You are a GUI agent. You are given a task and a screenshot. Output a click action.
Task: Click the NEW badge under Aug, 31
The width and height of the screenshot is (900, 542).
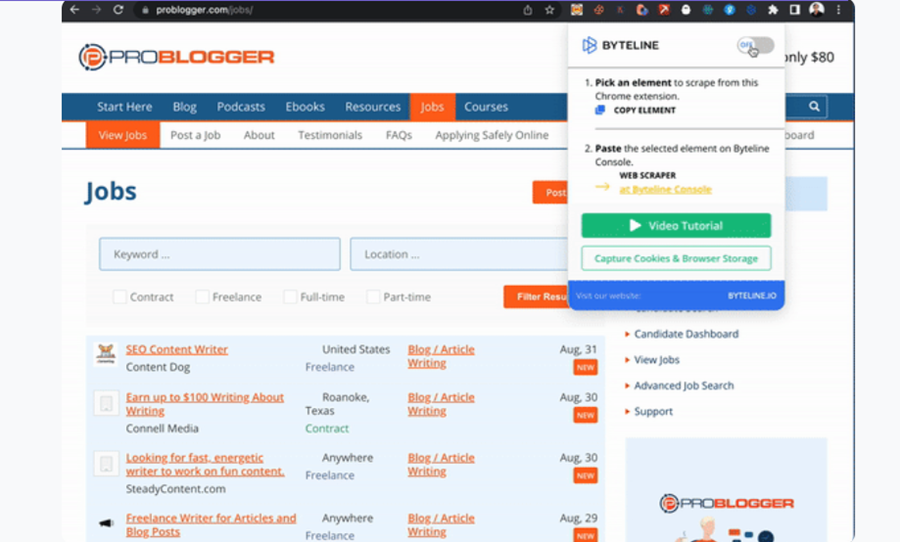point(585,367)
